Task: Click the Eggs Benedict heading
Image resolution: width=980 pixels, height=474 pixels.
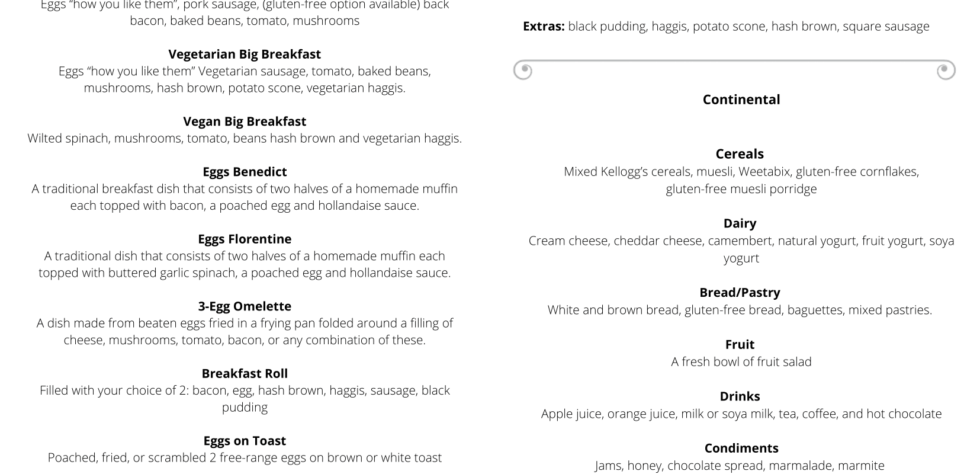Action: (x=245, y=172)
